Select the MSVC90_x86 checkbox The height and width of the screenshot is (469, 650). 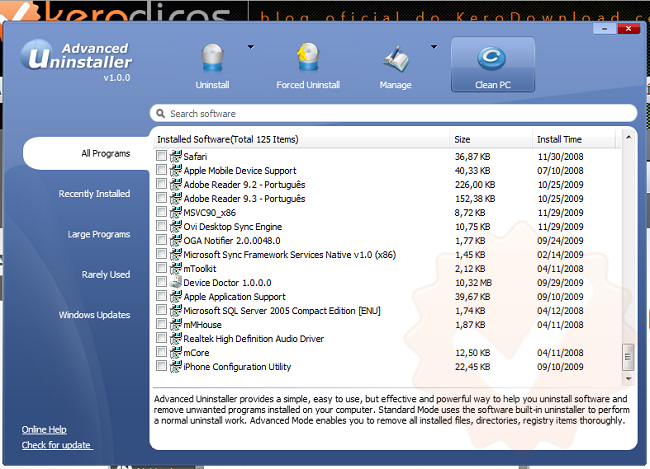(x=161, y=211)
